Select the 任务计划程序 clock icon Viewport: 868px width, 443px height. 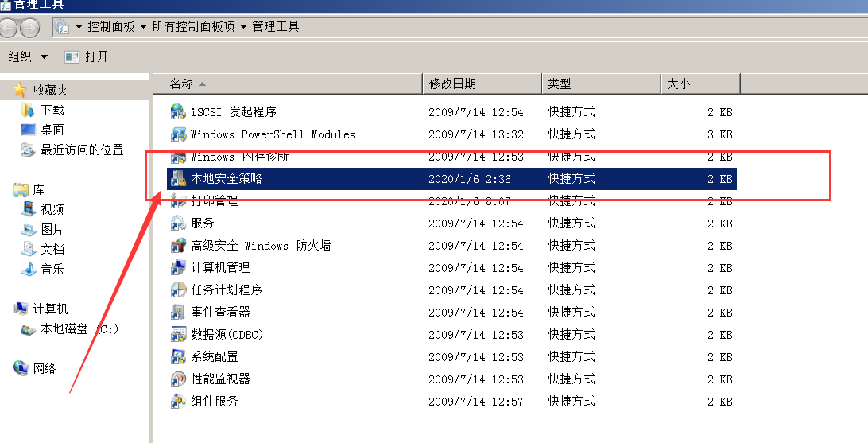point(178,290)
